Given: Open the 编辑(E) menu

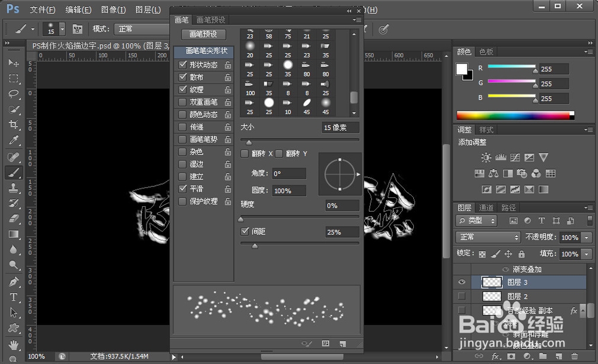Looking at the screenshot, I should 78,10.
